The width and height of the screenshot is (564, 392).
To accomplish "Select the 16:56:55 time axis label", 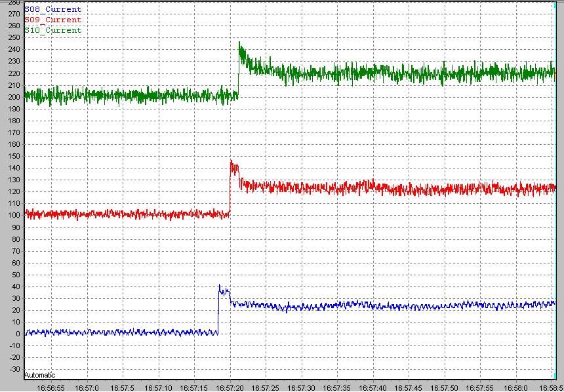I will [x=50, y=388].
